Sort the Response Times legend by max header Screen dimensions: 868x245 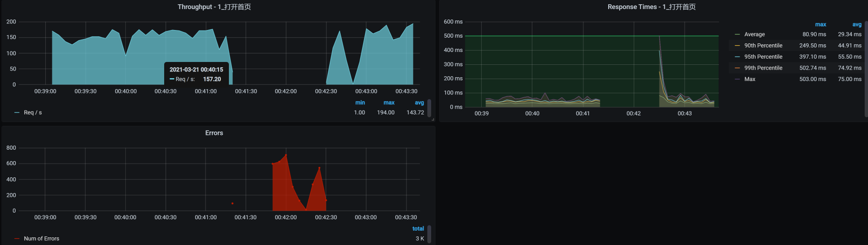click(820, 24)
